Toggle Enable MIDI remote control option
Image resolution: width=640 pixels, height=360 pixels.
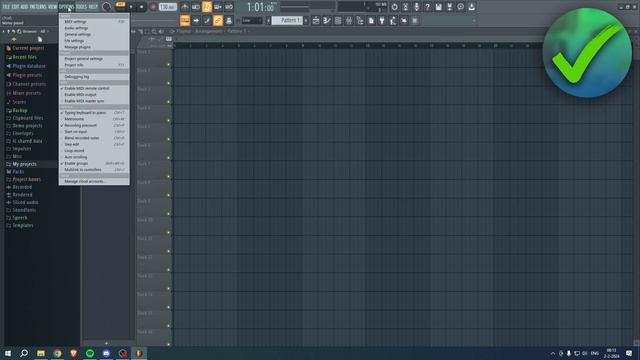coord(94,88)
